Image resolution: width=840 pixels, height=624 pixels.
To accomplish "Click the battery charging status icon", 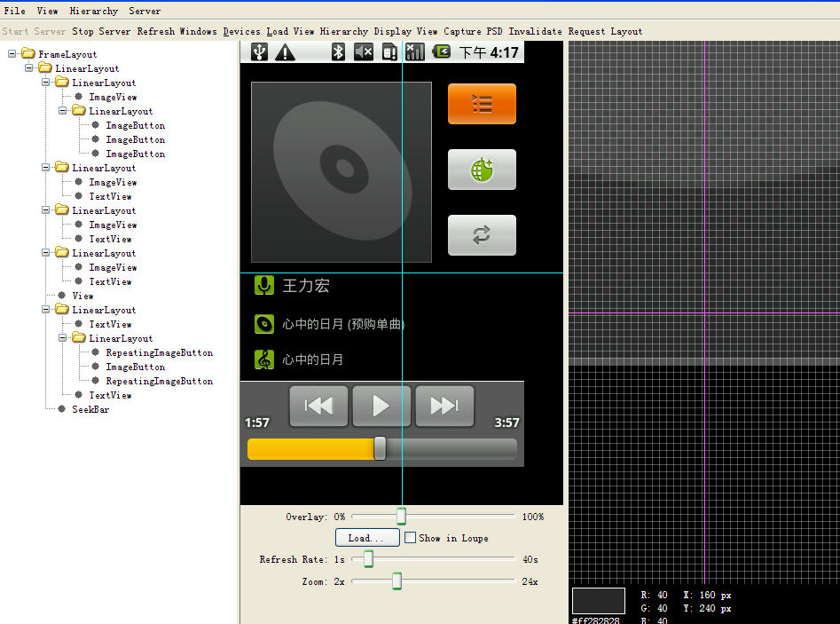I will 442,52.
